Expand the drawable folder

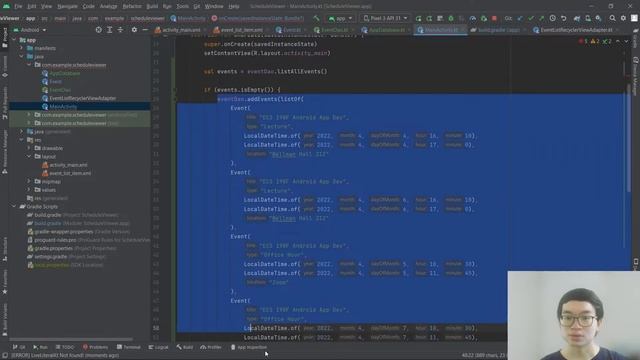point(29,148)
